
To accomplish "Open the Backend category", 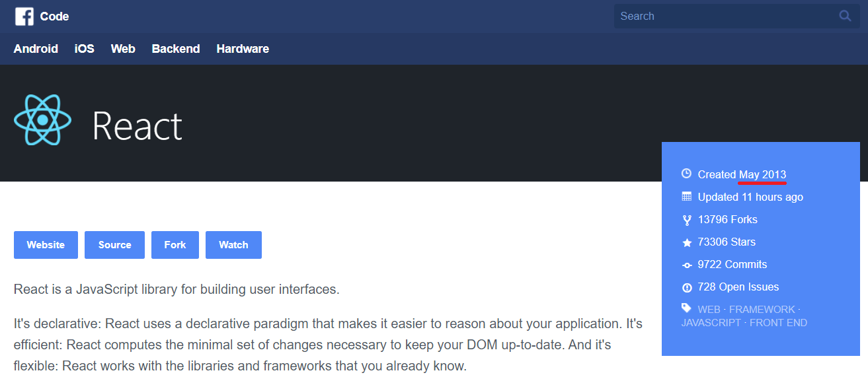I will tap(176, 49).
